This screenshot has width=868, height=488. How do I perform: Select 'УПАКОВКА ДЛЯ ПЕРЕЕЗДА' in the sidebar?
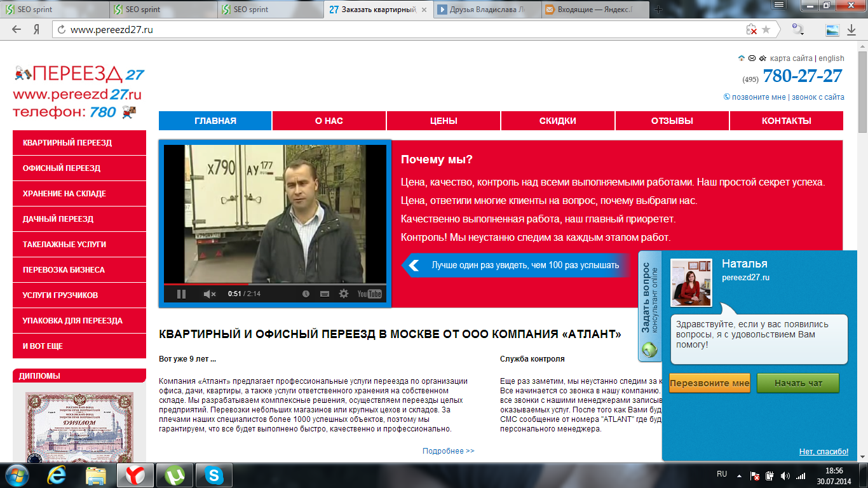(x=79, y=321)
